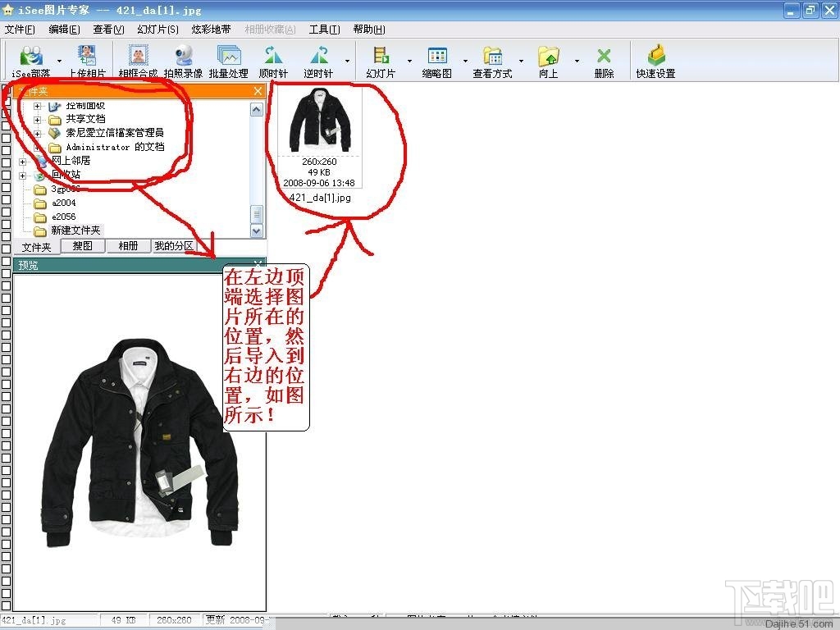Switch to the 相册 tab
Image resolution: width=840 pixels, height=630 pixels.
point(128,246)
